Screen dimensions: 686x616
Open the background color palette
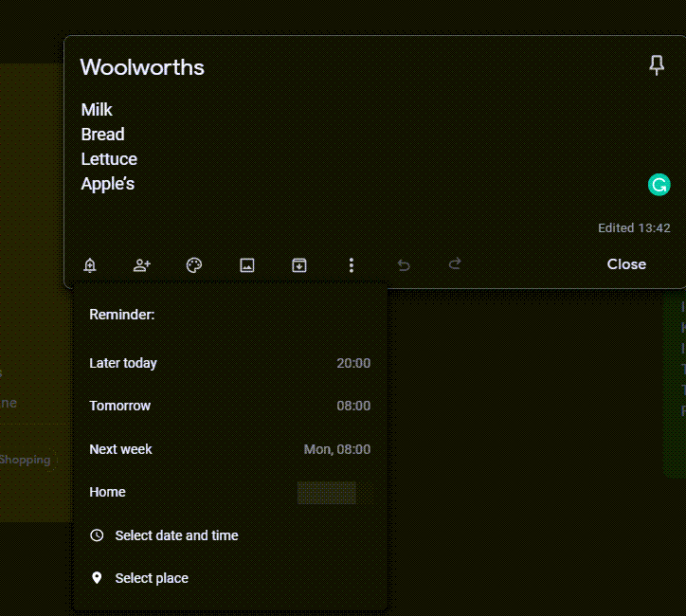click(x=194, y=265)
